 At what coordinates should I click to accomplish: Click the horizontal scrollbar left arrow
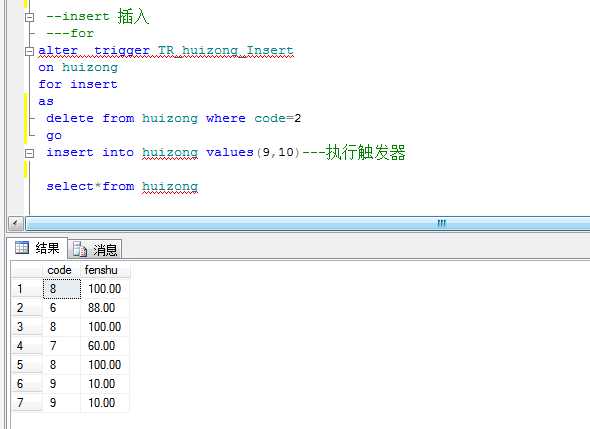15,224
